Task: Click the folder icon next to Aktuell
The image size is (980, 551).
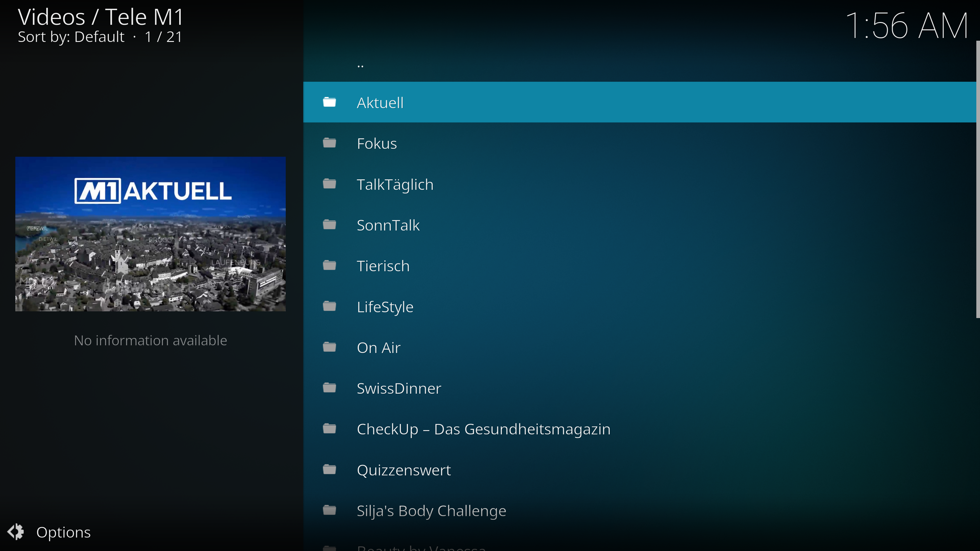Action: (x=330, y=102)
